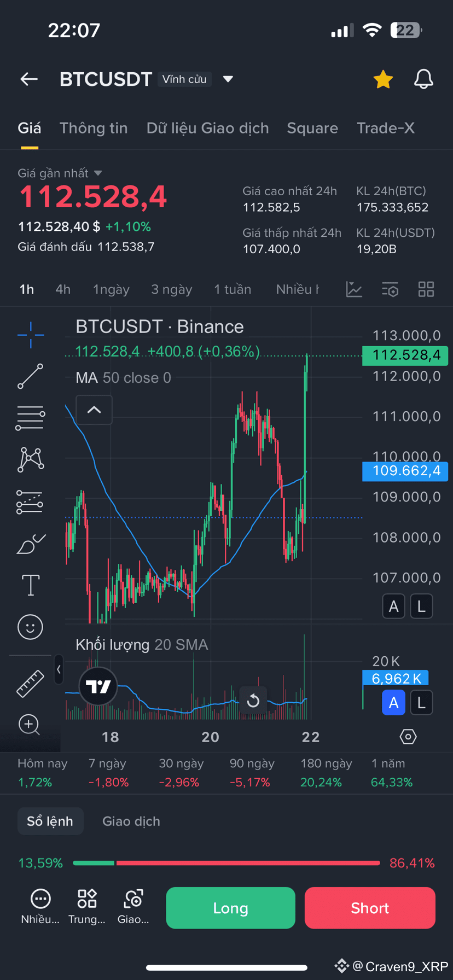Toggle volume-pane log L button
The height and width of the screenshot is (980, 453).
[421, 703]
